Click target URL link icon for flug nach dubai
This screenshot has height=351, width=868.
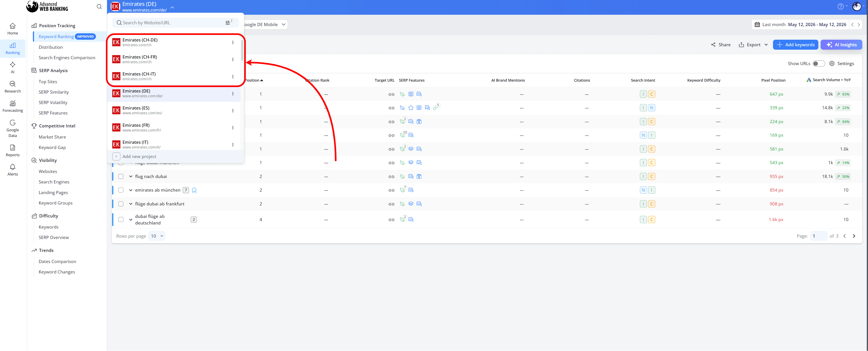391,176
